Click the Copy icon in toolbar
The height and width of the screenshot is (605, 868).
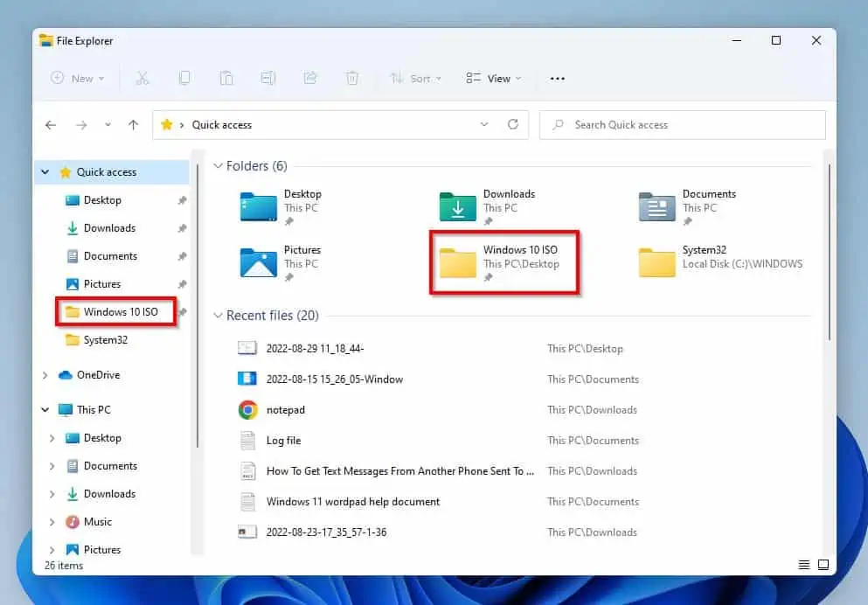click(184, 78)
